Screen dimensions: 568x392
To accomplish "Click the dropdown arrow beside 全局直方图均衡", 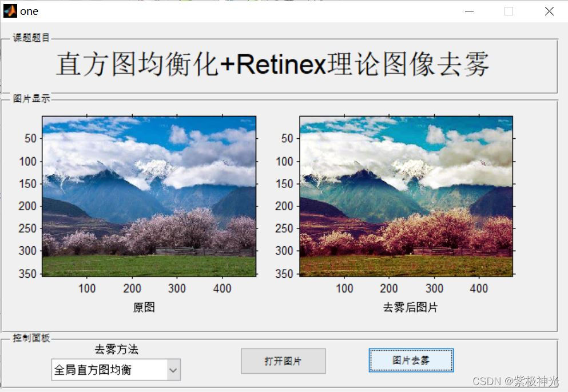I will pyautogui.click(x=173, y=370).
